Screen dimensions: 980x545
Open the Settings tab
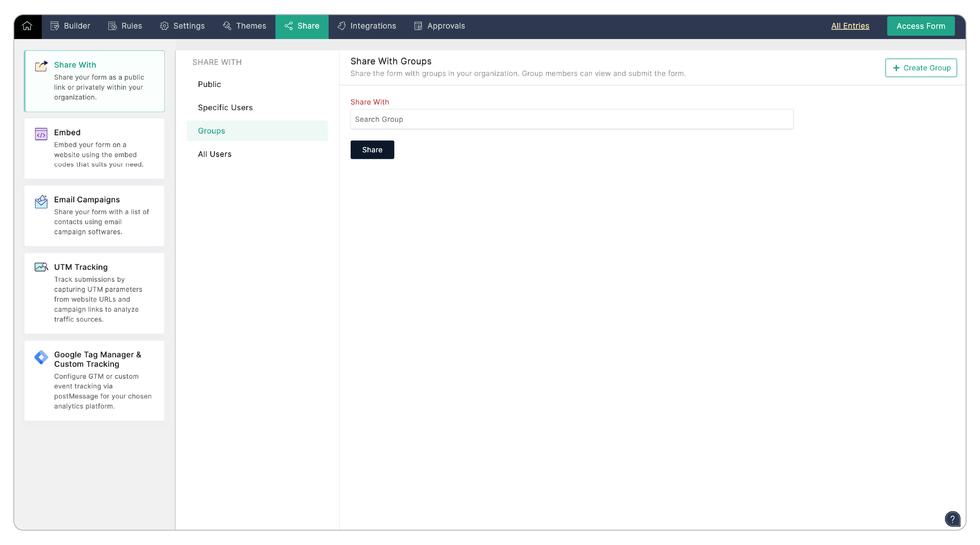coord(182,26)
